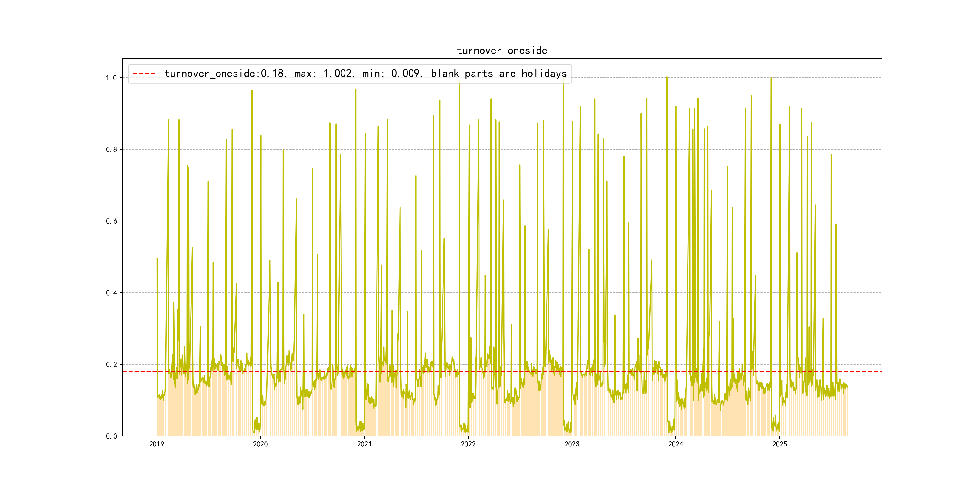This screenshot has width=980, height=490.
Task: Click the 0.8 y-axis tick label
Action: point(111,149)
